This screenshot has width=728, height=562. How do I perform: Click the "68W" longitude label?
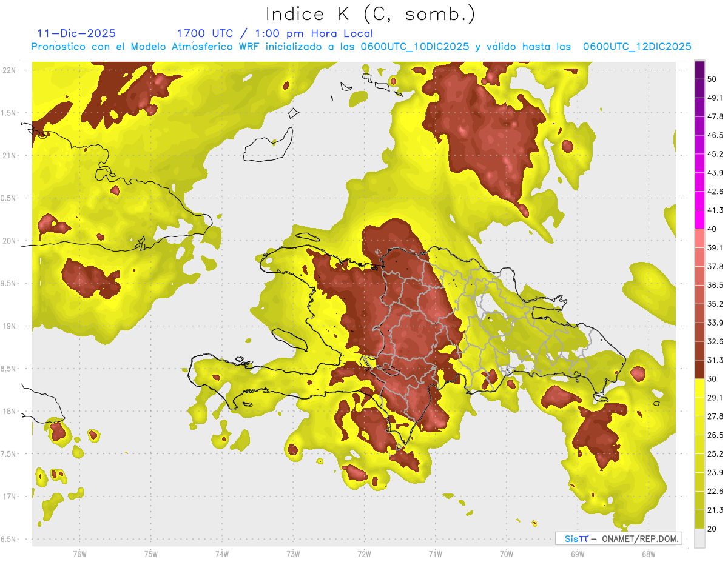click(648, 554)
